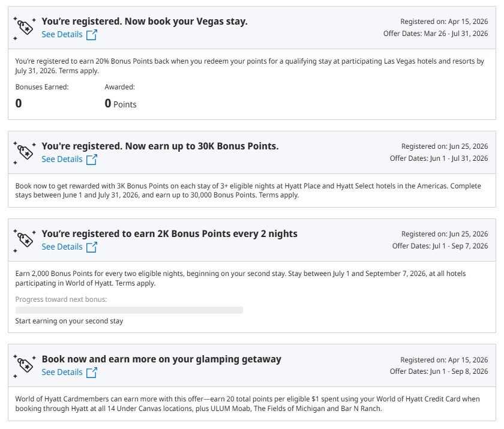Click heading "Book now and earn more on your glamping getaway"
504x429 pixels.
pos(161,359)
